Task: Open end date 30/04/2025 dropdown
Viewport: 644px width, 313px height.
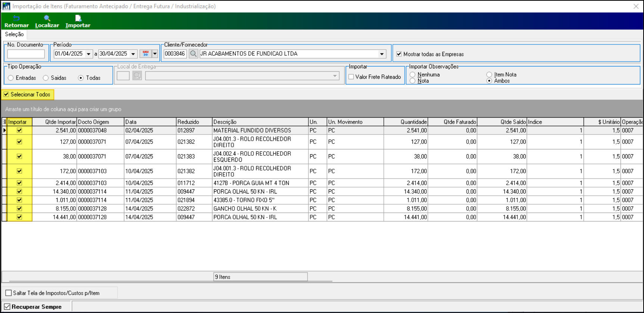Action: (133, 54)
